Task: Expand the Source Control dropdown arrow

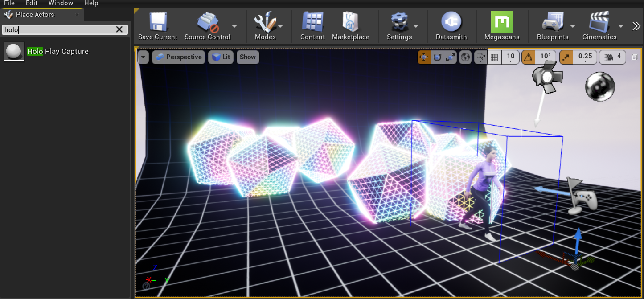Action: tap(234, 26)
